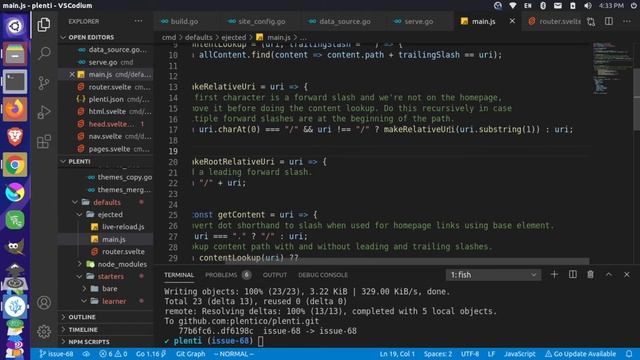Open the terminal selector dropdown showing 1: fish
Screen dimensions: 640x360
pyautogui.click(x=493, y=275)
